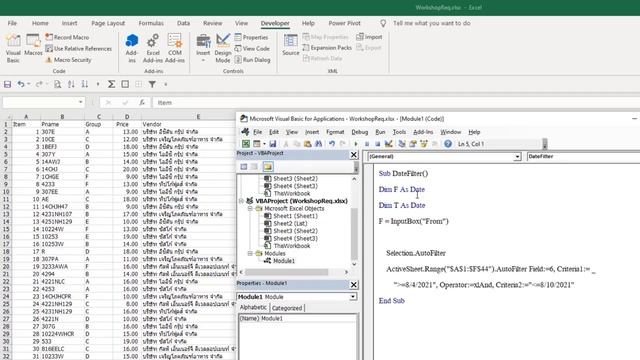
Task: Click Import in XML group
Action: coord(369,37)
